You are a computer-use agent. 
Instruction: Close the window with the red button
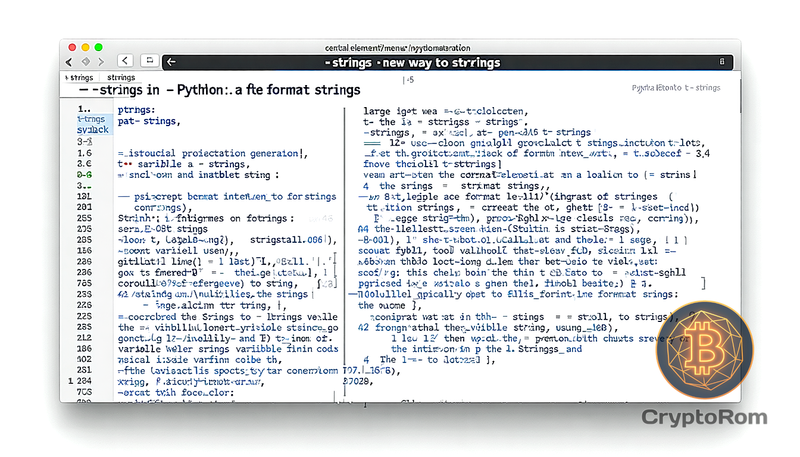[72, 47]
